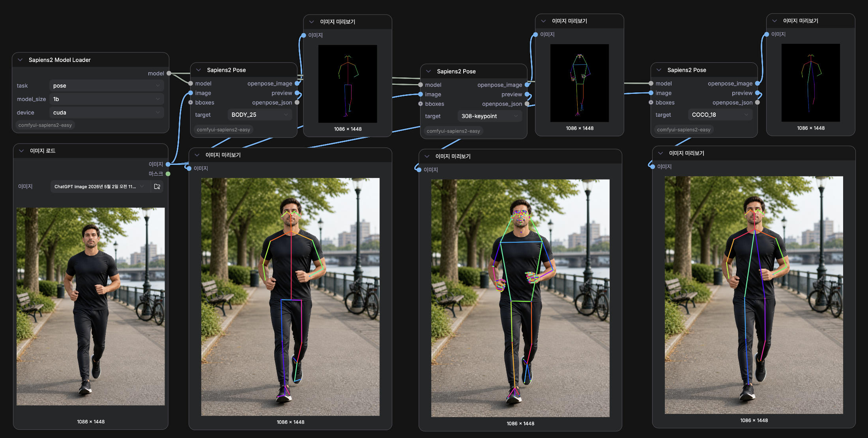
Task: Collapse the 이미지 로드 node
Action: pos(21,151)
